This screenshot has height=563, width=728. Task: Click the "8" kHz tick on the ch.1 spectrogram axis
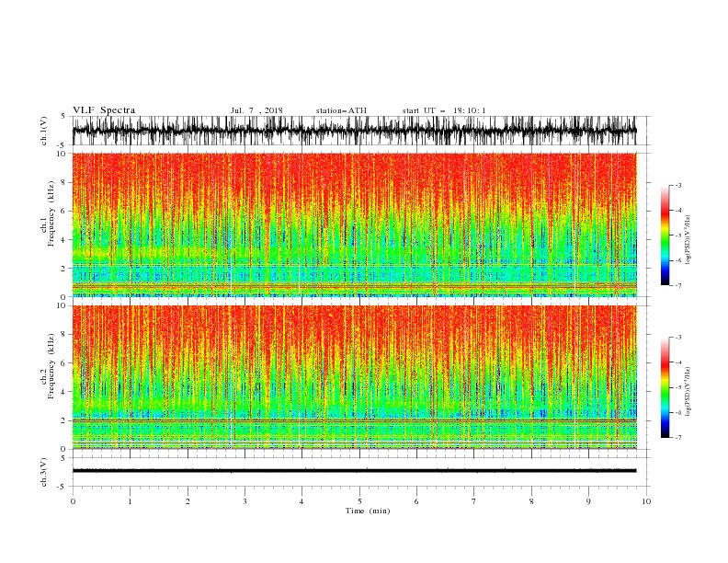point(63,182)
